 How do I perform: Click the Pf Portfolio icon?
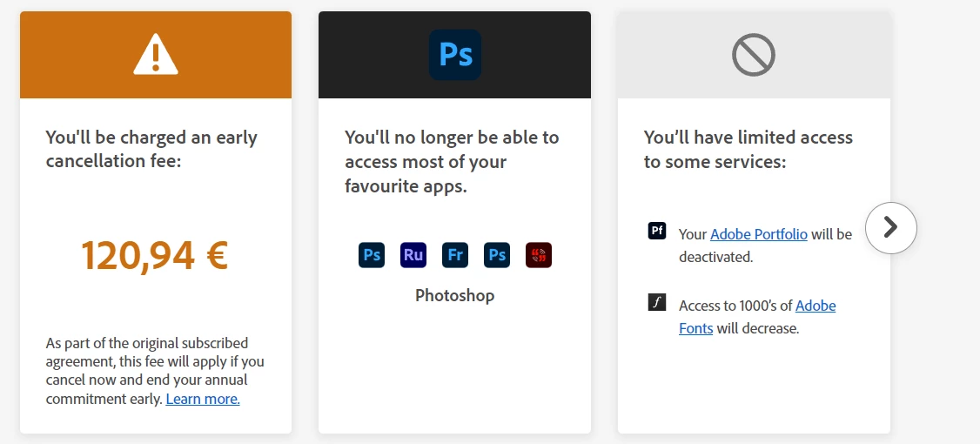click(x=657, y=230)
